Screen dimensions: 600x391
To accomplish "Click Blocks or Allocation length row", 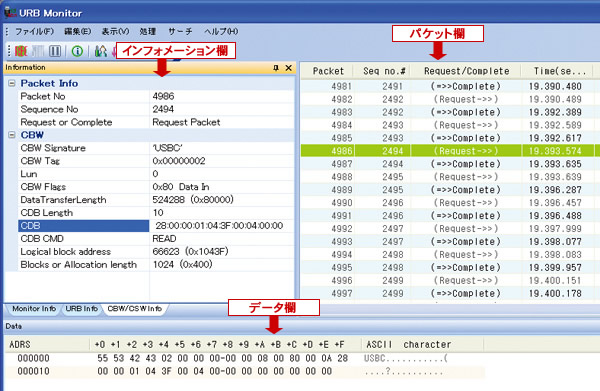I will [x=156, y=265].
